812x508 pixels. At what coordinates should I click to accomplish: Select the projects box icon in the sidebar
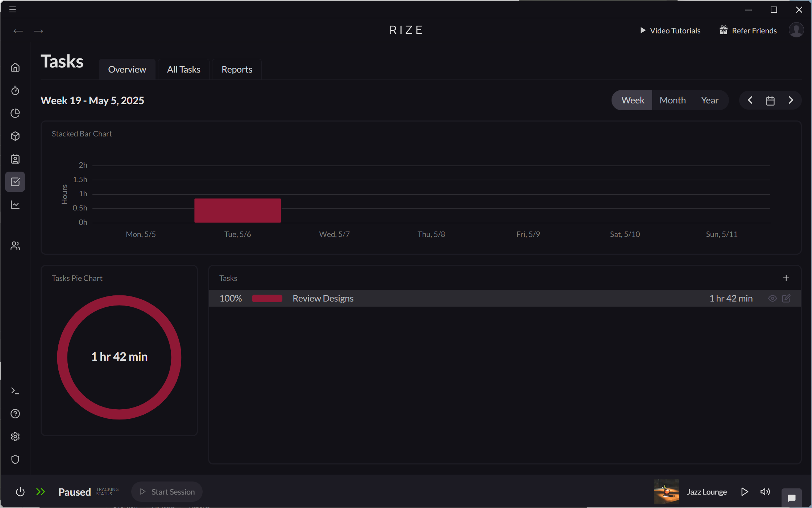pyautogui.click(x=15, y=136)
